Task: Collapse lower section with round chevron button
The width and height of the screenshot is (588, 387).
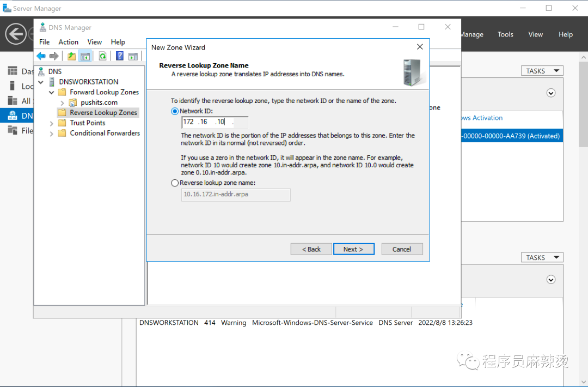Action: [x=551, y=280]
